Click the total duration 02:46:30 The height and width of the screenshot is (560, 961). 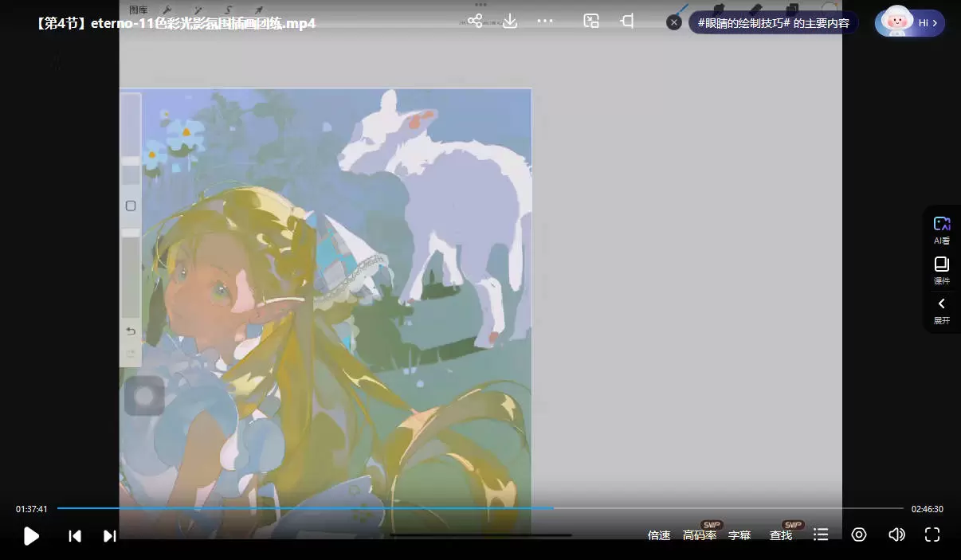coord(928,509)
